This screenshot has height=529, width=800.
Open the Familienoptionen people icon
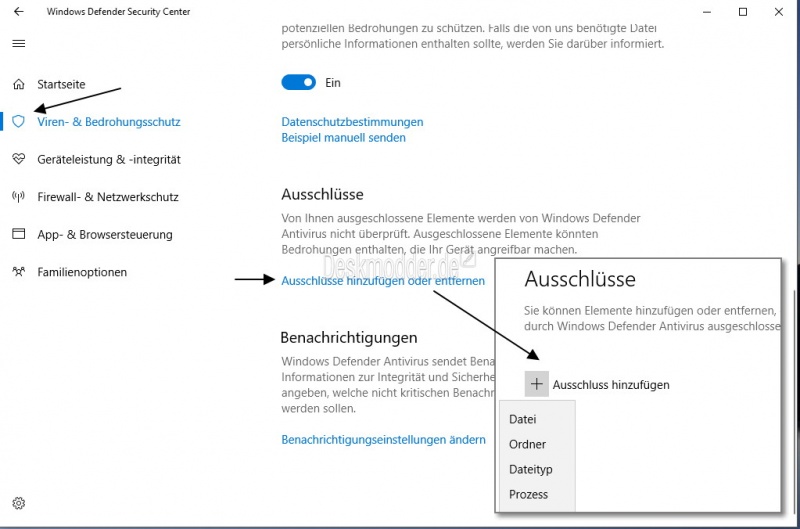tap(18, 272)
